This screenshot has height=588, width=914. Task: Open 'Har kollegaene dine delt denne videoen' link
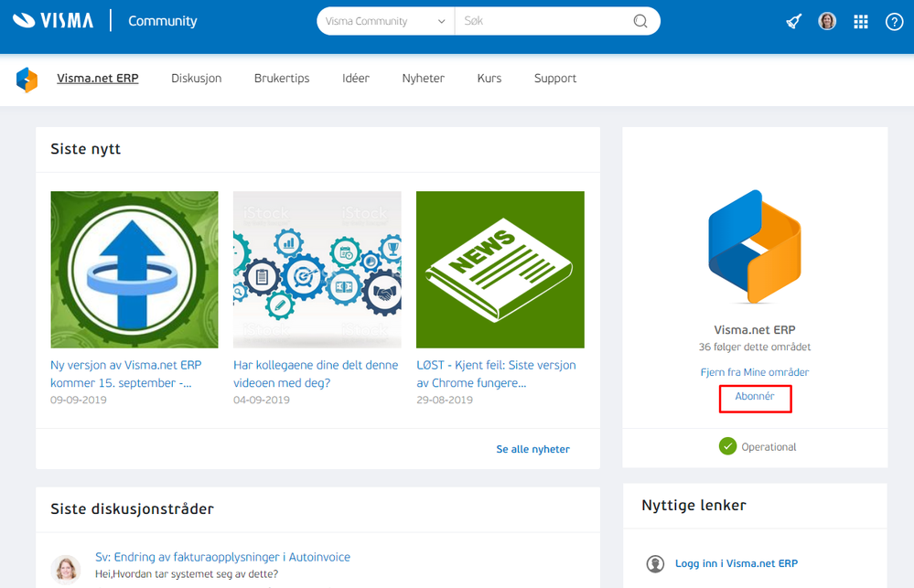click(x=316, y=373)
